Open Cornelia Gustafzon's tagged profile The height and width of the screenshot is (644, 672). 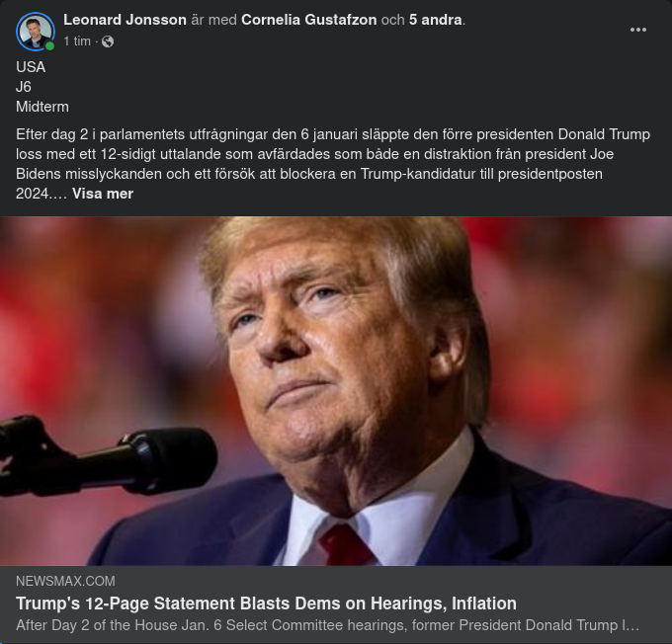click(x=309, y=20)
